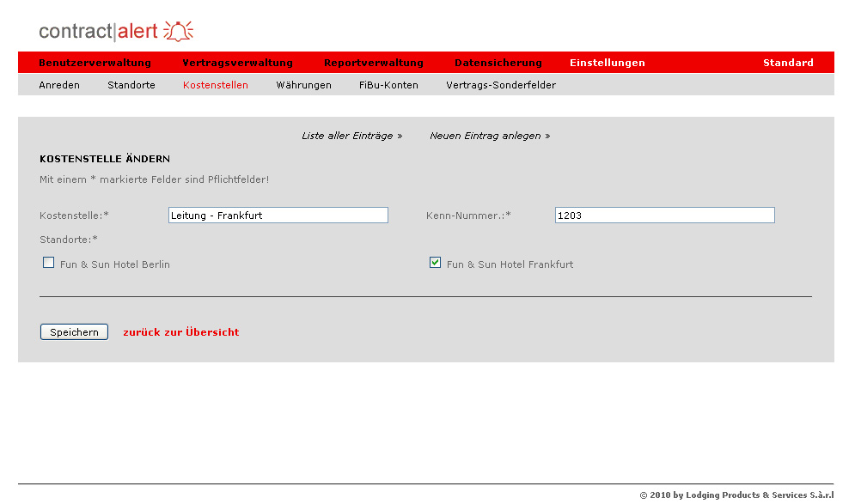
Task: Open the Benutzerverwaltung menu
Action: click(95, 63)
